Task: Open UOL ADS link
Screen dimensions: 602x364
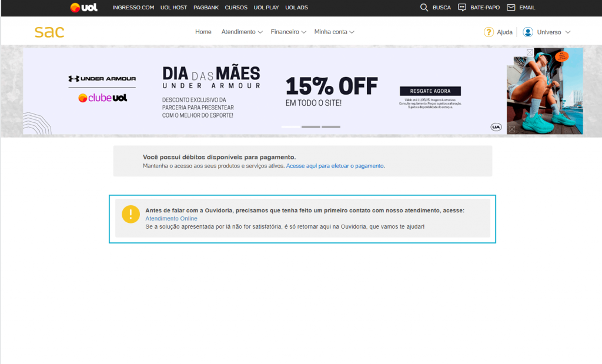Action: point(296,7)
